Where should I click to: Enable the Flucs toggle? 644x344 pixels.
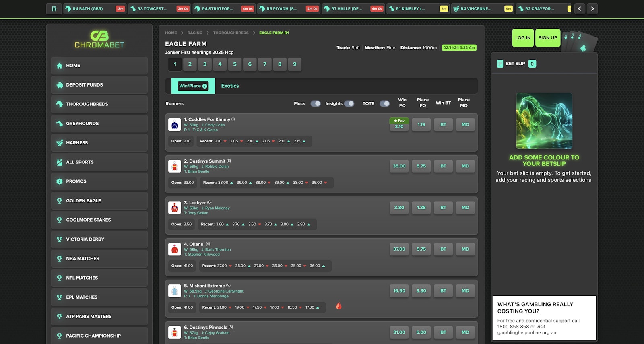coord(316,104)
